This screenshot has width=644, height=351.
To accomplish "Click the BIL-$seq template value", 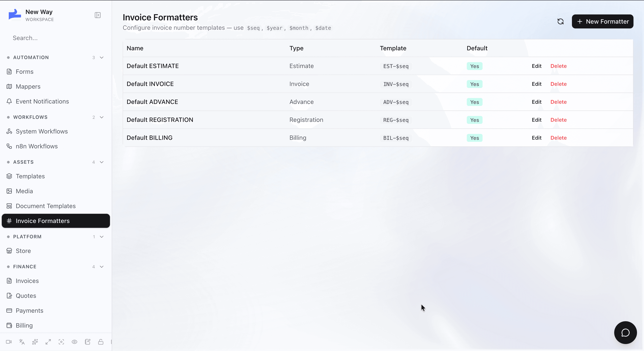I will 396,138.
